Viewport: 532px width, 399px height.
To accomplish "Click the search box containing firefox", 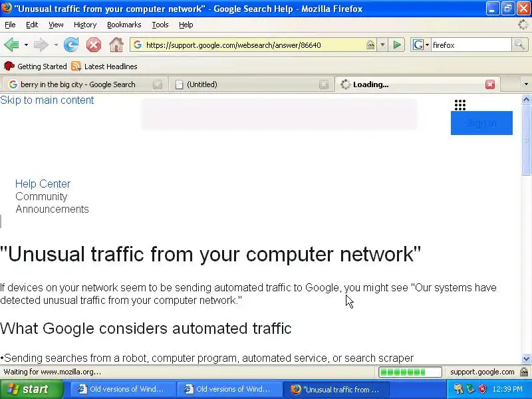I will 471,45.
